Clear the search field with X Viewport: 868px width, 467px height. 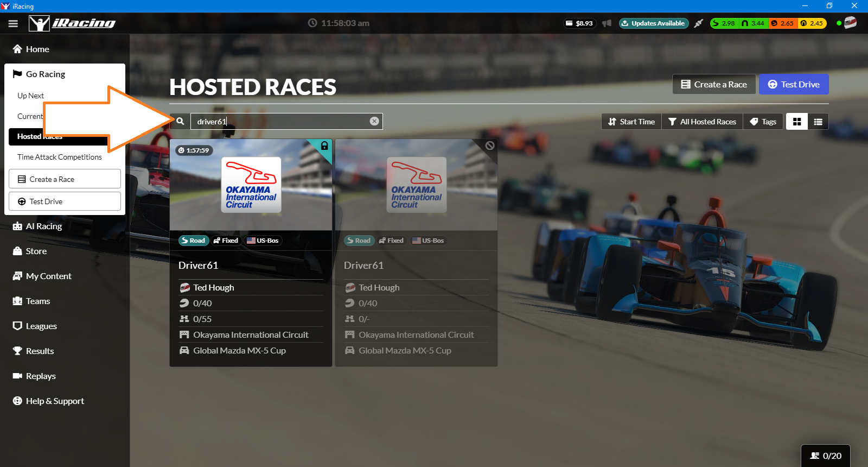click(374, 121)
